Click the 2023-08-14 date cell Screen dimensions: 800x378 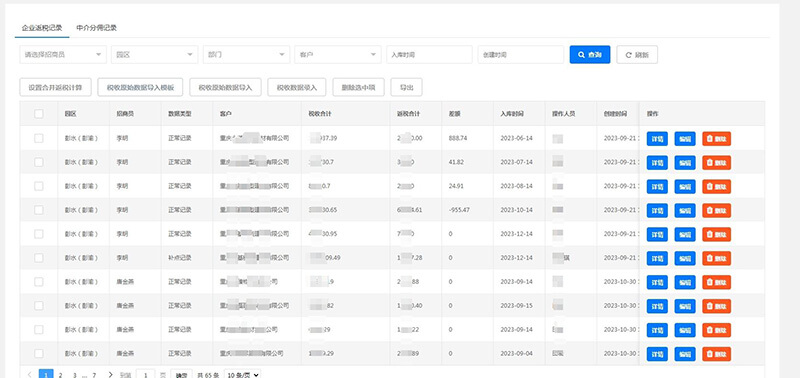tap(516, 186)
